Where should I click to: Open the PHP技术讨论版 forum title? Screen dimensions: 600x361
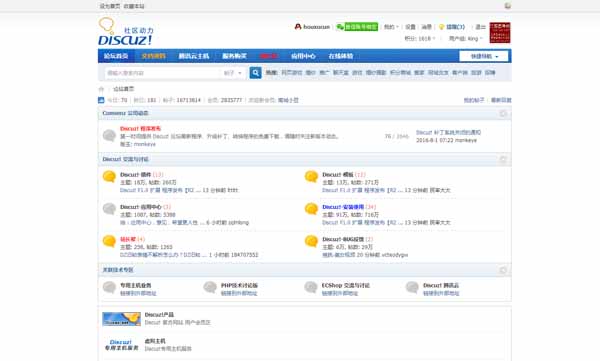[239, 285]
